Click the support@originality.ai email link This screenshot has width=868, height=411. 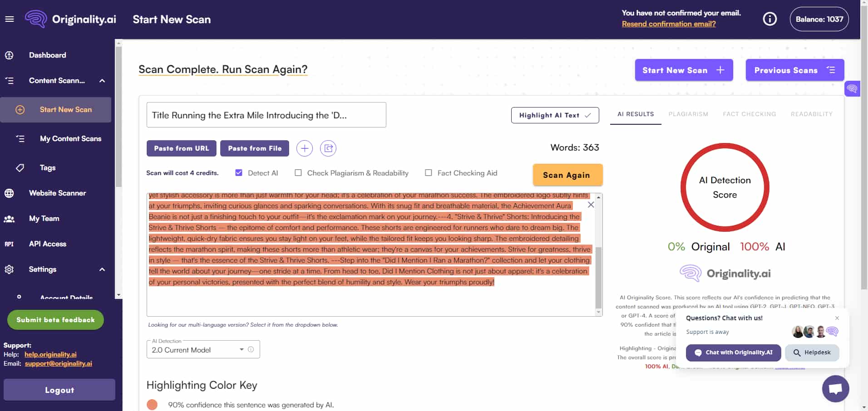(x=59, y=363)
